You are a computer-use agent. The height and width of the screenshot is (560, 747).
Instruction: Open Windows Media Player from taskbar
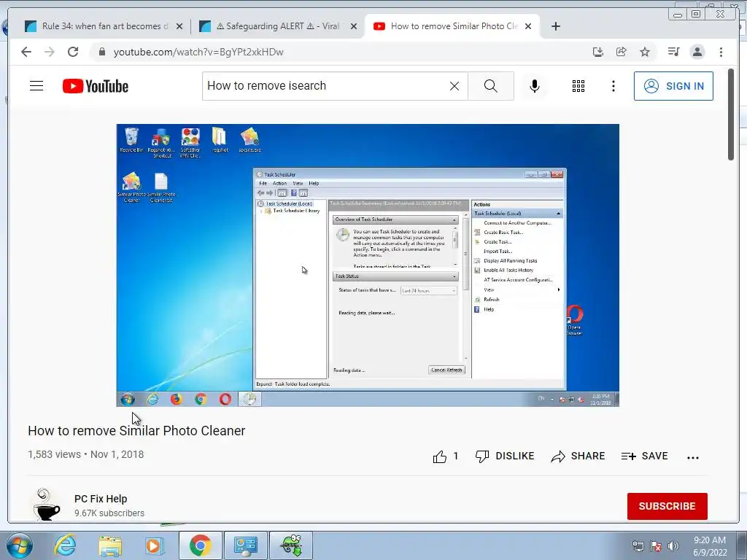[154, 545]
